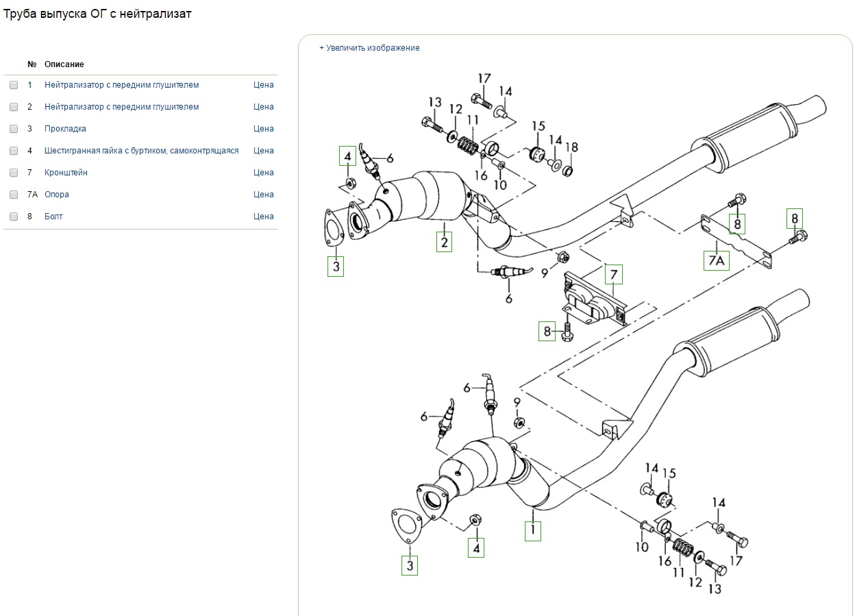Click callout 1 on the lower exhaust pipe
The width and height of the screenshot is (855, 616).
(x=533, y=530)
